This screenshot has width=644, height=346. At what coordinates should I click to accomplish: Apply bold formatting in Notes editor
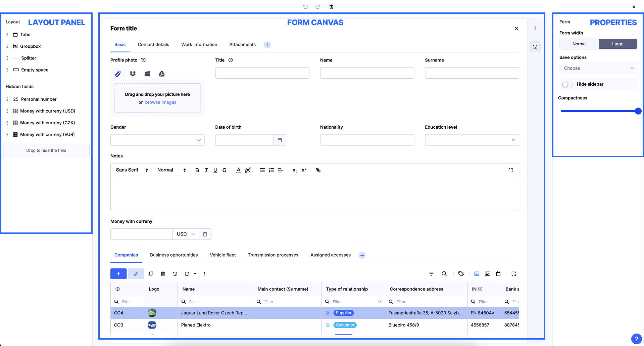tap(197, 170)
